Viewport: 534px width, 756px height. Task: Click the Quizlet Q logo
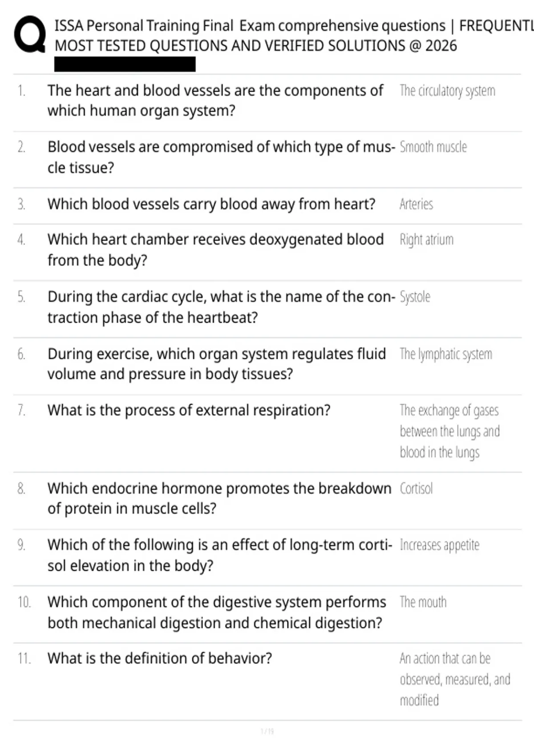coord(30,35)
